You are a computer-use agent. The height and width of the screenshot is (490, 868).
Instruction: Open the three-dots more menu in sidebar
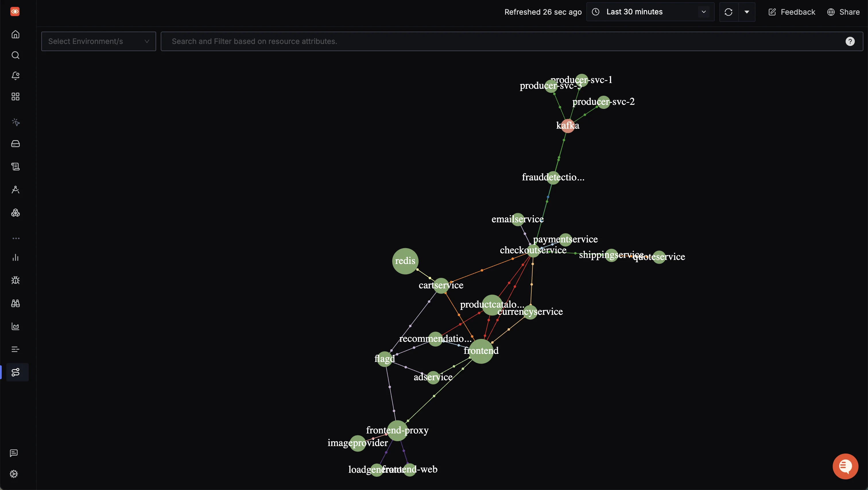click(15, 238)
